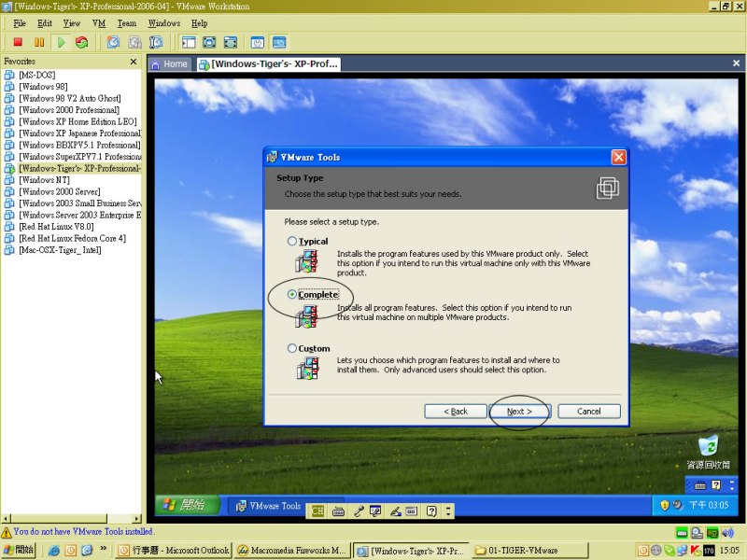The height and width of the screenshot is (560, 747).
Task: Click Internet Explorer quick launch icon
Action: pos(54,551)
